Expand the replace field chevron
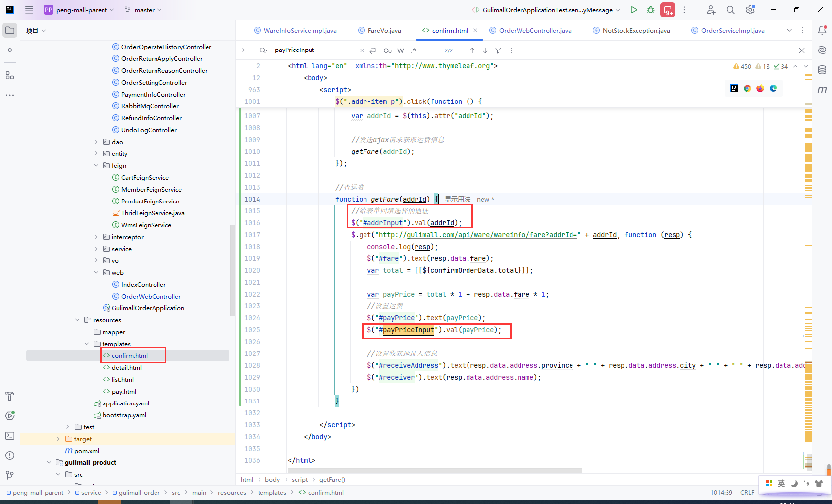 click(243, 50)
